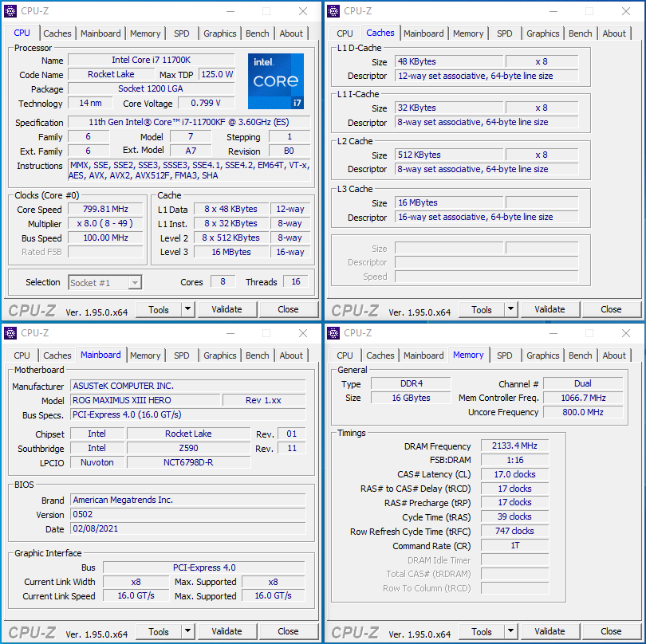Click the processor name Intel Core i7 11700K
Image resolution: width=646 pixels, height=644 pixels.
pyautogui.click(x=152, y=60)
